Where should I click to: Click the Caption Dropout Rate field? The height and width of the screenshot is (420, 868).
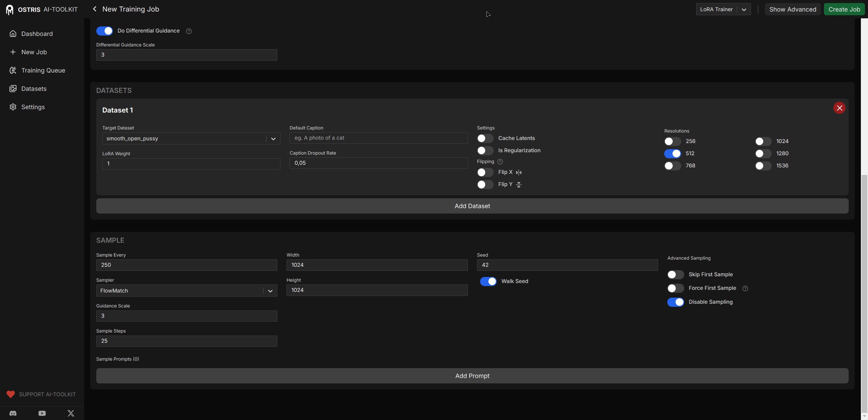point(378,163)
